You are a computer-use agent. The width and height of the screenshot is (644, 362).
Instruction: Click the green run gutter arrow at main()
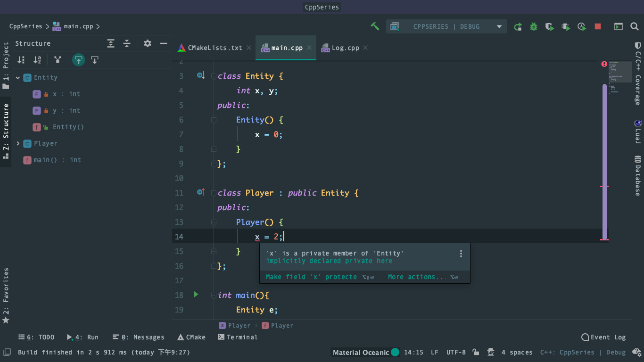coord(196,295)
